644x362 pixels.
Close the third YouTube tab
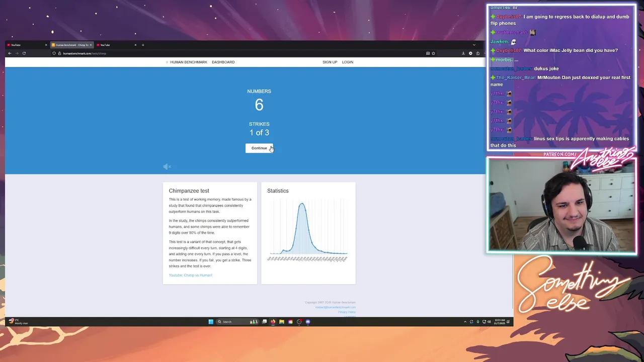135,45
